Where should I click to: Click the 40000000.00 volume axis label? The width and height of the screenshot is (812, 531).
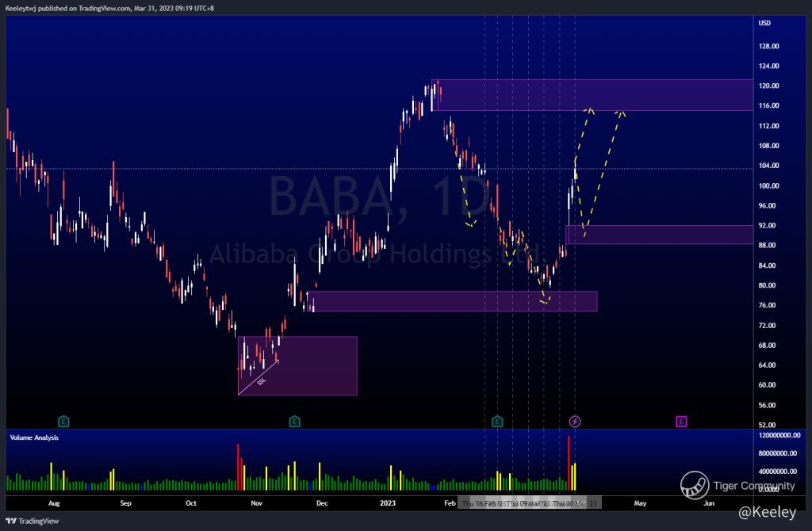[778, 472]
